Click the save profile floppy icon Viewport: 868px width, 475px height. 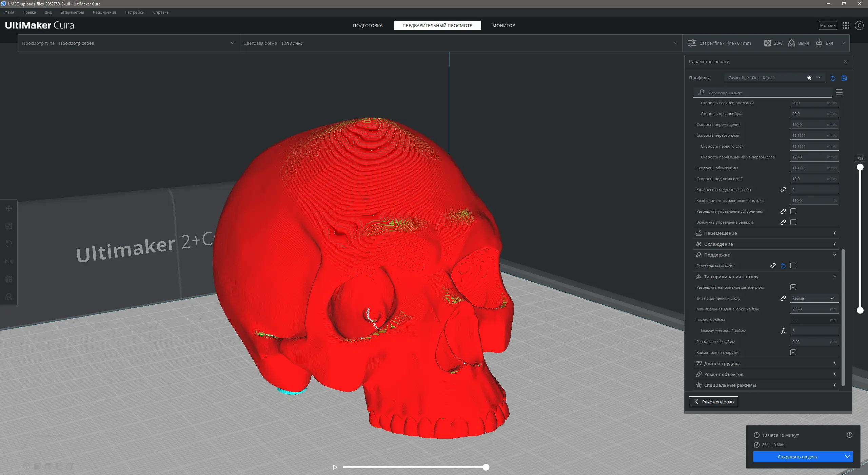pos(844,78)
